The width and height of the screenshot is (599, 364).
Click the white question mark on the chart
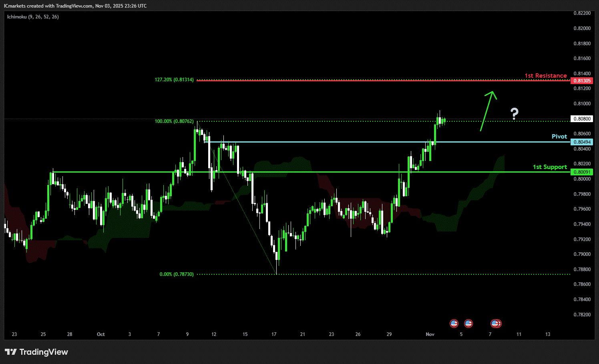coord(515,114)
